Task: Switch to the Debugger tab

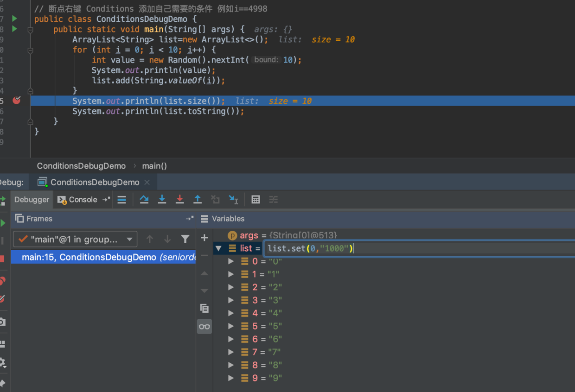Action: click(x=32, y=199)
